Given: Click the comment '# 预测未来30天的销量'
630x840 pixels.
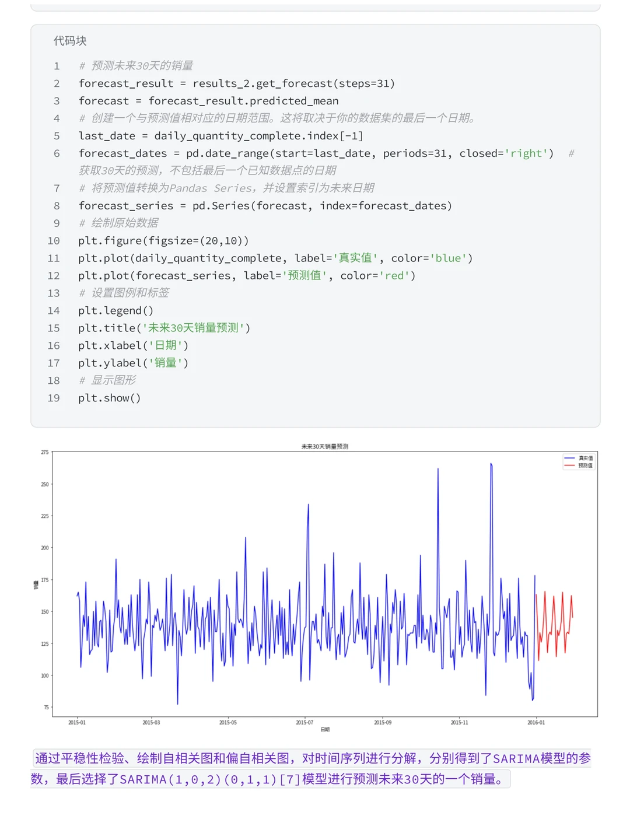Looking at the screenshot, I should [x=136, y=66].
